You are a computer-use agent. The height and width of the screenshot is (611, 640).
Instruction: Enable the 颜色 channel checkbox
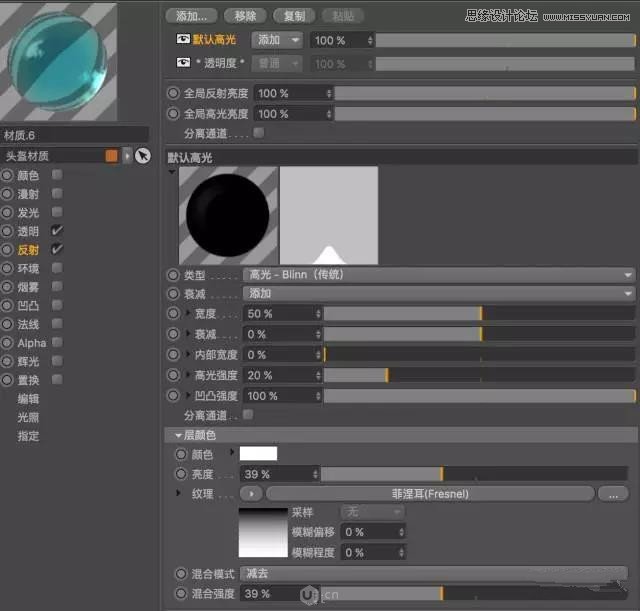57,175
